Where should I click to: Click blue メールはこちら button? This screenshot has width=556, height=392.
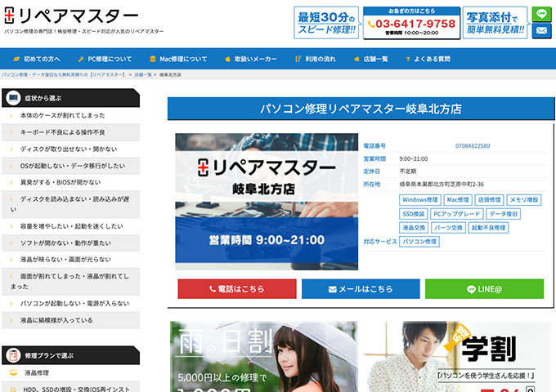pyautogui.click(x=361, y=289)
